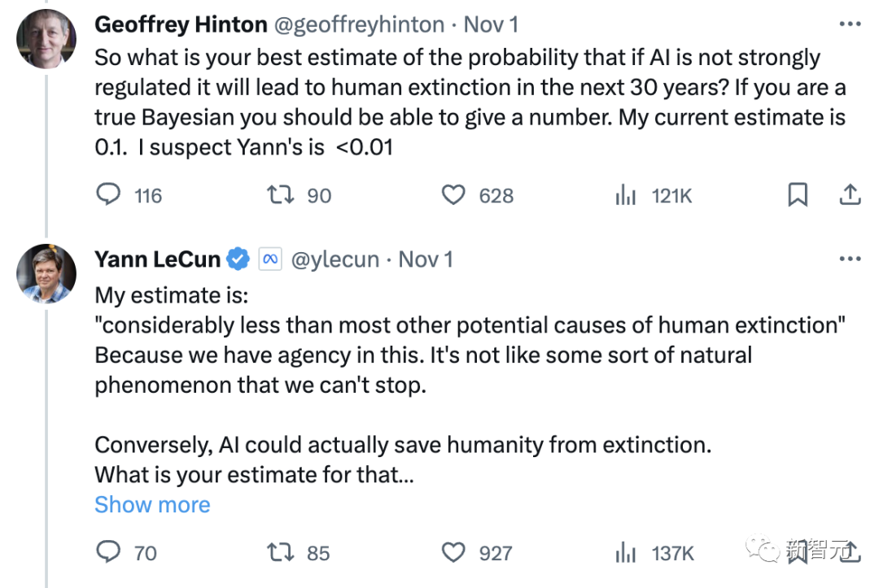Open Yann LeCun's profile picture
Viewport: 879px width, 588px height.
(46, 273)
